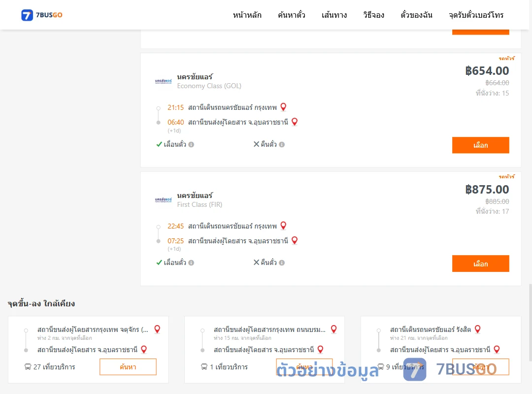Screen dimensions: 532x394
Task: Open the ค้นหาตั๋ว menu item
Action: (292, 15)
